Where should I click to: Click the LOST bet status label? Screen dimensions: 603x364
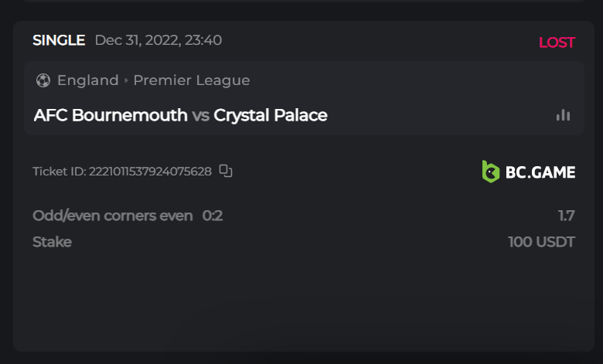pos(557,43)
